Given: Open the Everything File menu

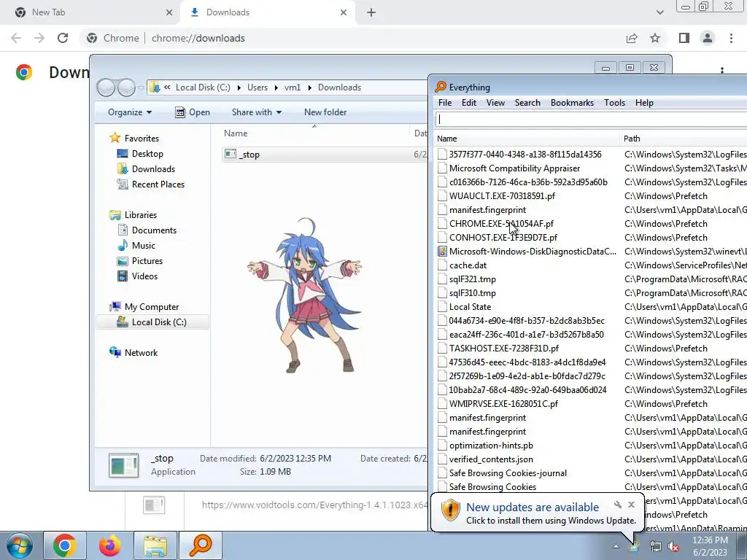Looking at the screenshot, I should pyautogui.click(x=445, y=103).
